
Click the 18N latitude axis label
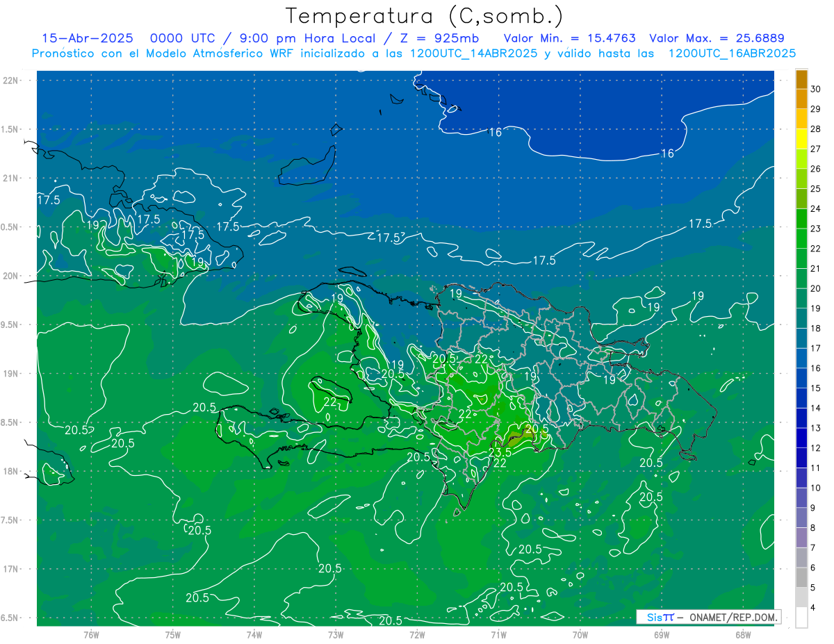(10, 471)
